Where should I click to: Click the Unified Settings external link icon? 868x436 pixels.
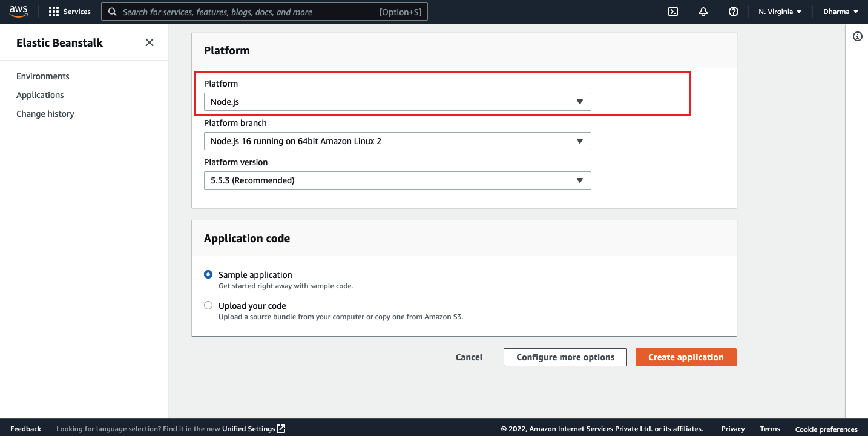coord(281,429)
